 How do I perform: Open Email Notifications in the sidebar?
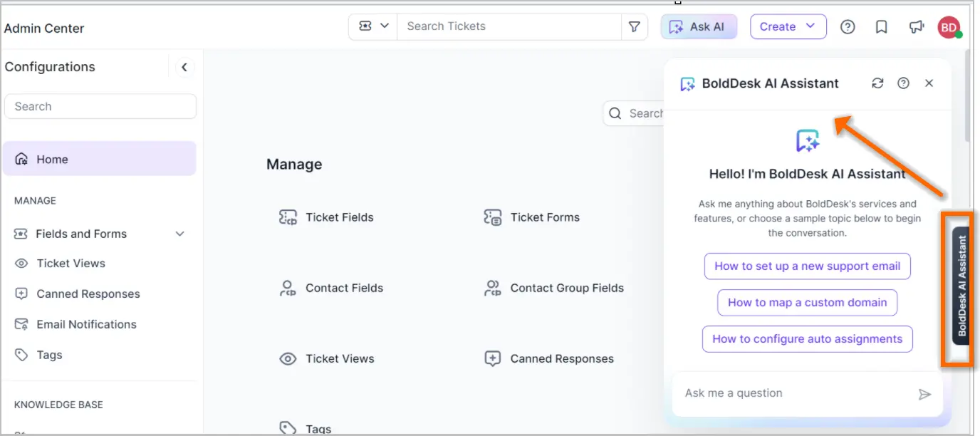pos(87,324)
